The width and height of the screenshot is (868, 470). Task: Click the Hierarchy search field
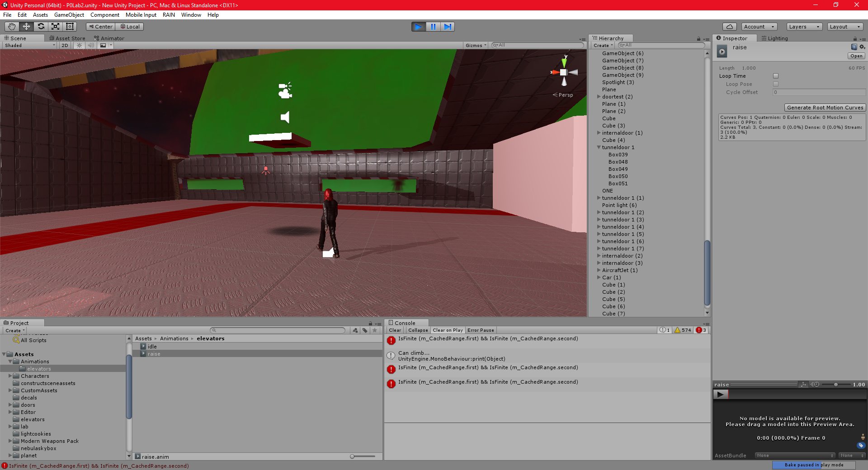(x=661, y=45)
